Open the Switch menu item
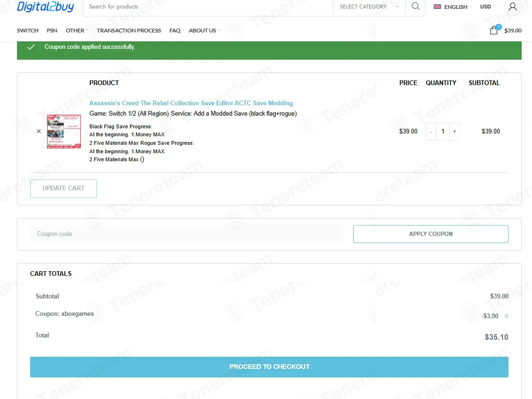Image resolution: width=532 pixels, height=399 pixels. pos(27,31)
